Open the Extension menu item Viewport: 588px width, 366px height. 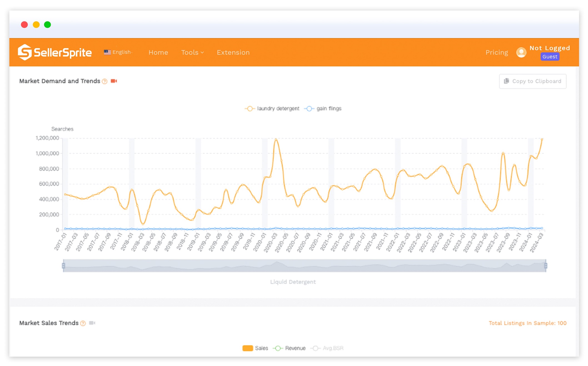coord(233,52)
